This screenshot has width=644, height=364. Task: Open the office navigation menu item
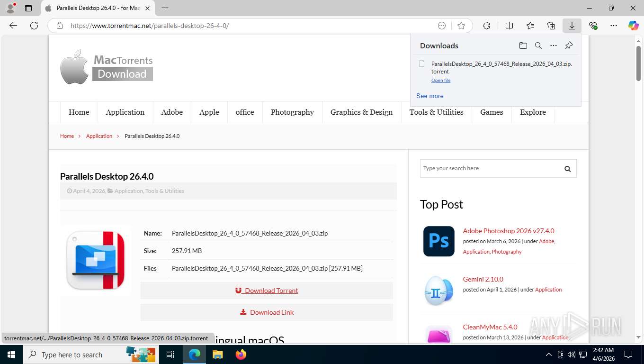pyautogui.click(x=245, y=112)
